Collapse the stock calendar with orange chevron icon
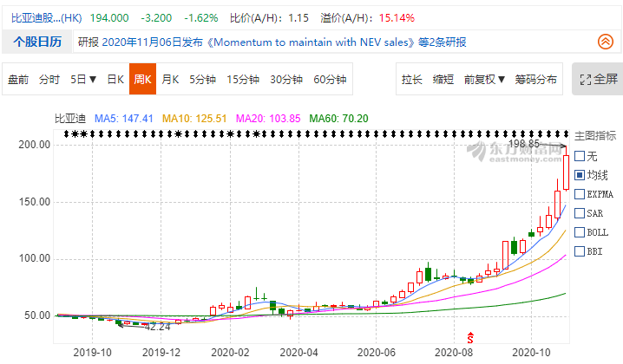 coord(606,42)
